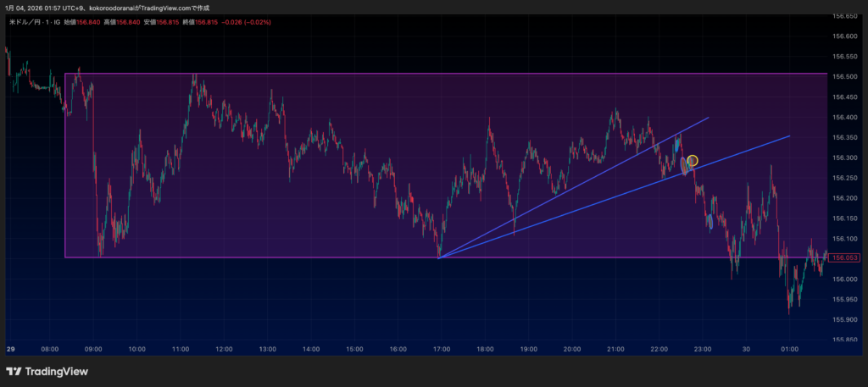Click the 終値 close price value
The width and height of the screenshot is (868, 387).
[x=207, y=23]
